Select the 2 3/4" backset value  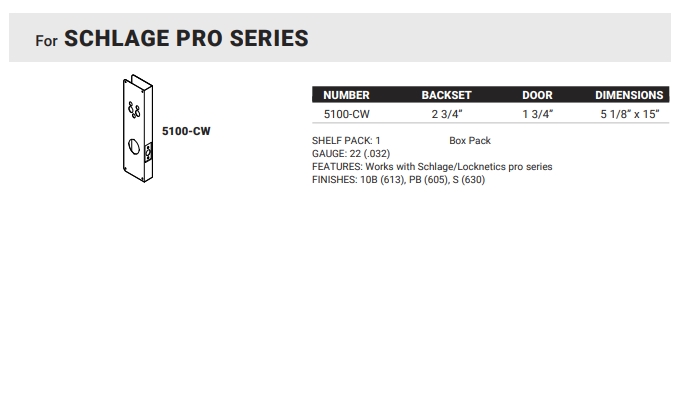(x=447, y=114)
